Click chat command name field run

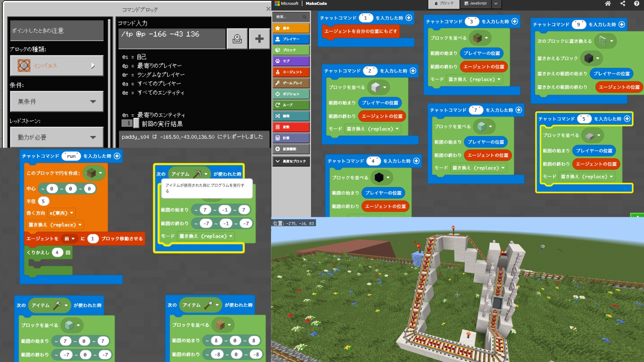tap(71, 156)
